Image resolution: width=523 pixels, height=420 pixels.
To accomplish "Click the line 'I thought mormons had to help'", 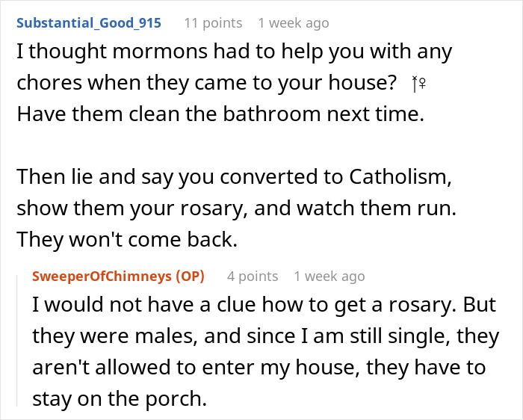I will (x=234, y=52).
